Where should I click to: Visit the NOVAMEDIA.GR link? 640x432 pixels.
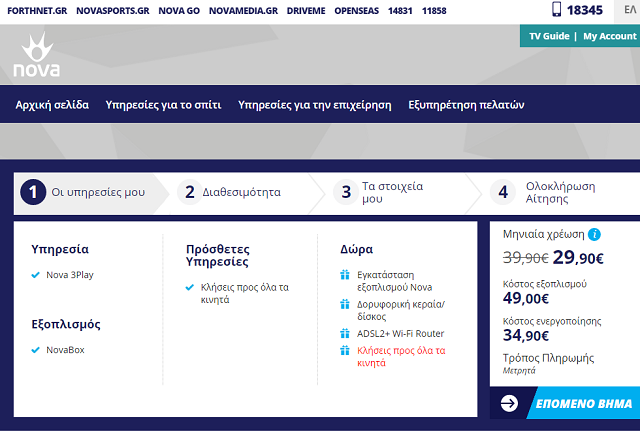tap(243, 11)
